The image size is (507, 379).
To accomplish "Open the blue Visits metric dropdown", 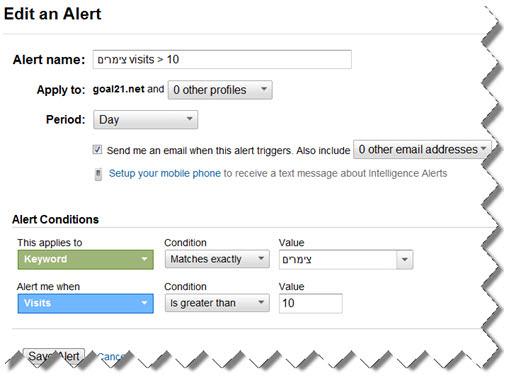I will click(x=86, y=303).
